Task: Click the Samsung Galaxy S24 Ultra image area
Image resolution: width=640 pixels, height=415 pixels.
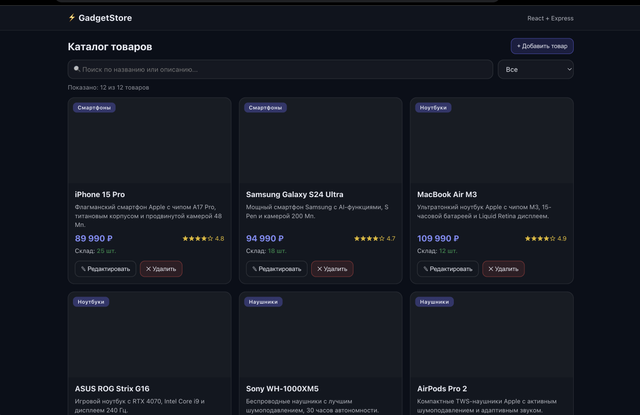Action: click(x=321, y=141)
